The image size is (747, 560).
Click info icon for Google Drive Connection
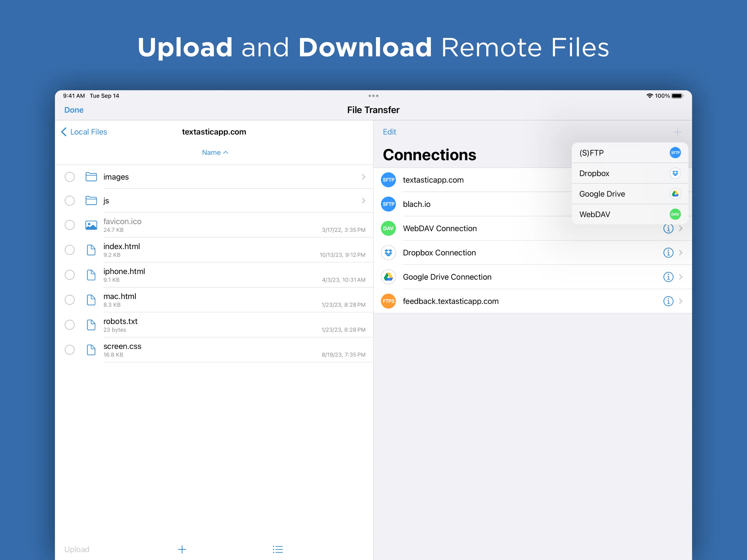pos(668,277)
